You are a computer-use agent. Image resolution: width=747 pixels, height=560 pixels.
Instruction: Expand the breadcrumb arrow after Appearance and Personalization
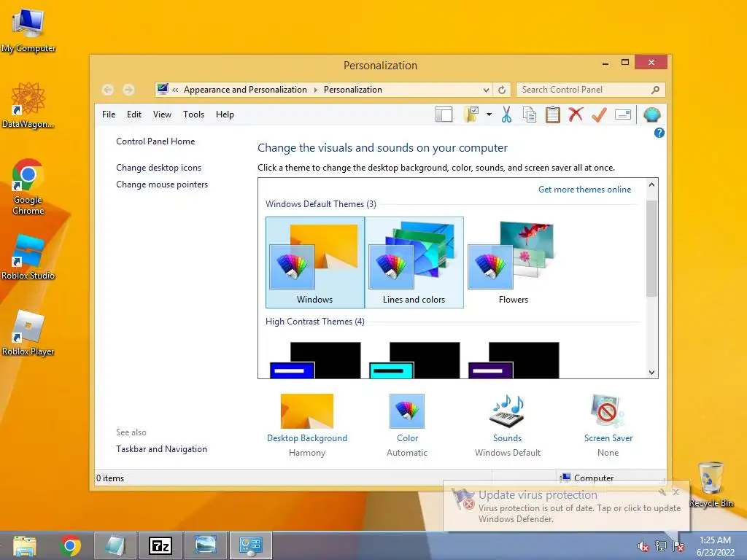tap(315, 90)
